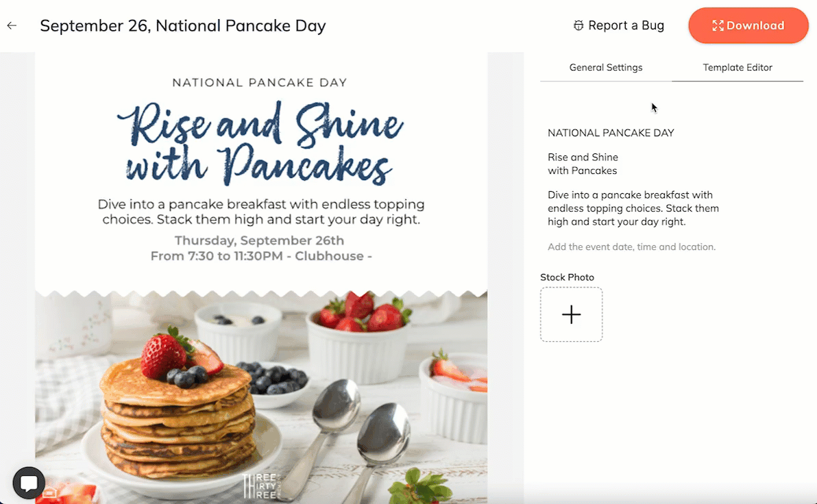The height and width of the screenshot is (504, 817).
Task: Click the plus icon to add stock photo
Action: tap(571, 314)
